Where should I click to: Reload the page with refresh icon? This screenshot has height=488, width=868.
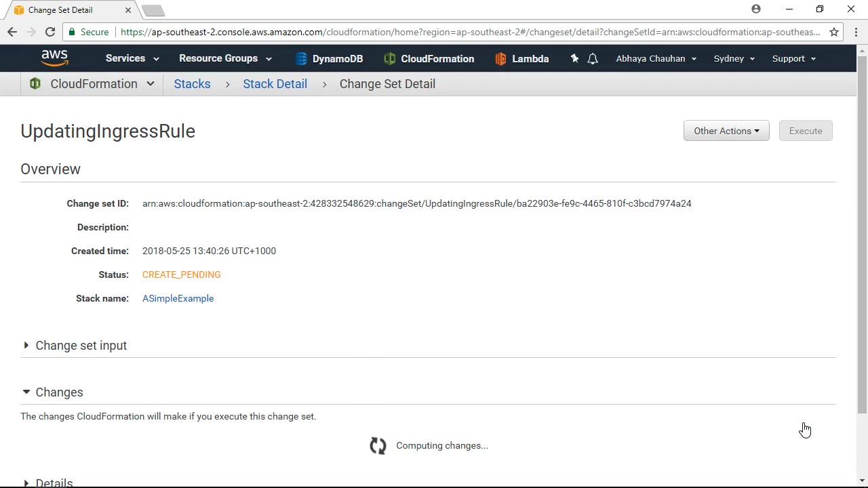(x=50, y=32)
